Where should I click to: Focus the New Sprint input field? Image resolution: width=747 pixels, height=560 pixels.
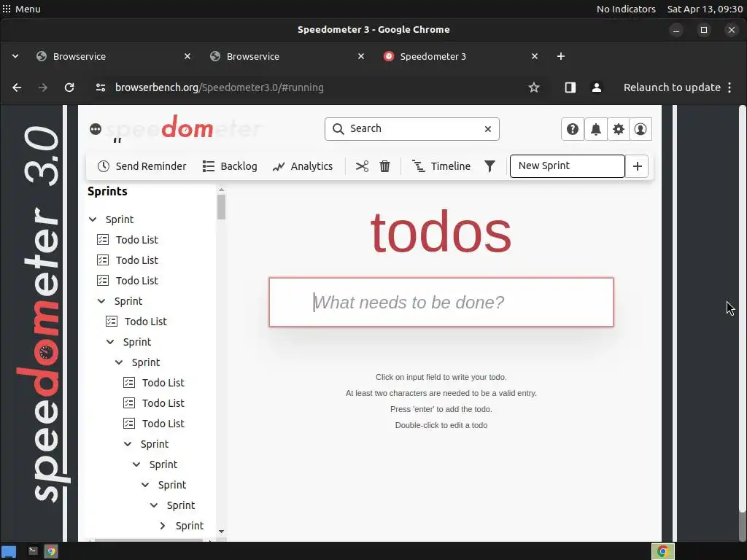point(567,166)
